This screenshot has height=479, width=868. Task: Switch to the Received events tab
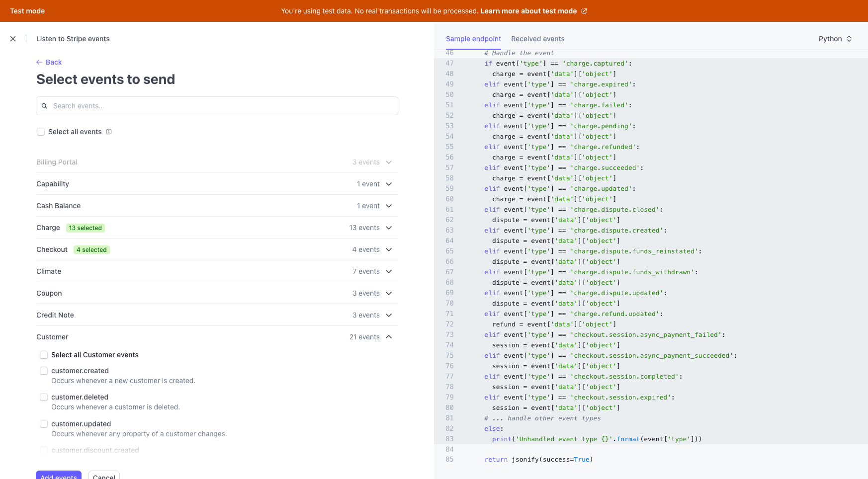click(538, 39)
